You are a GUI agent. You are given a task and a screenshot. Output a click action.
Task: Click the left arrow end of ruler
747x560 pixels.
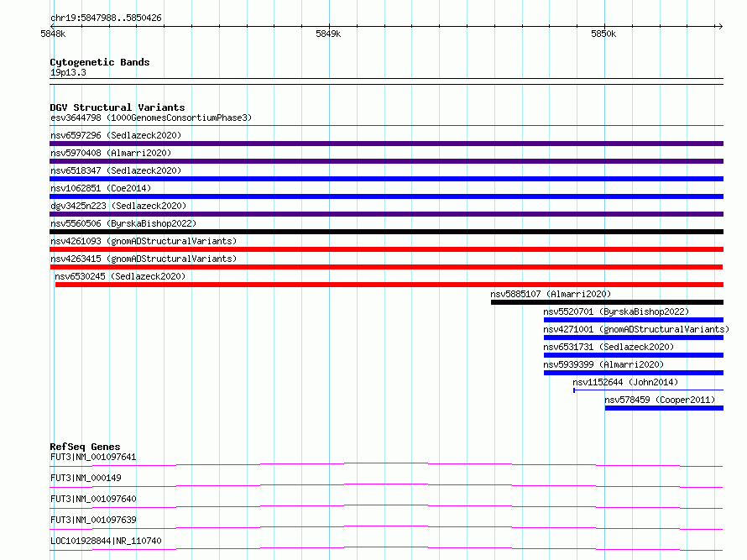53,26
